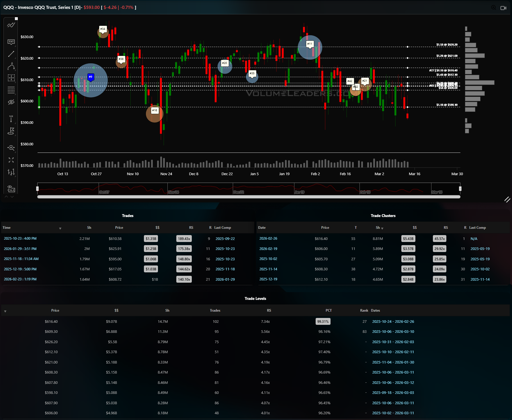This screenshot has height=420, width=512.
Task: Click the down chevron below the toolbar
Action: click(12, 197)
